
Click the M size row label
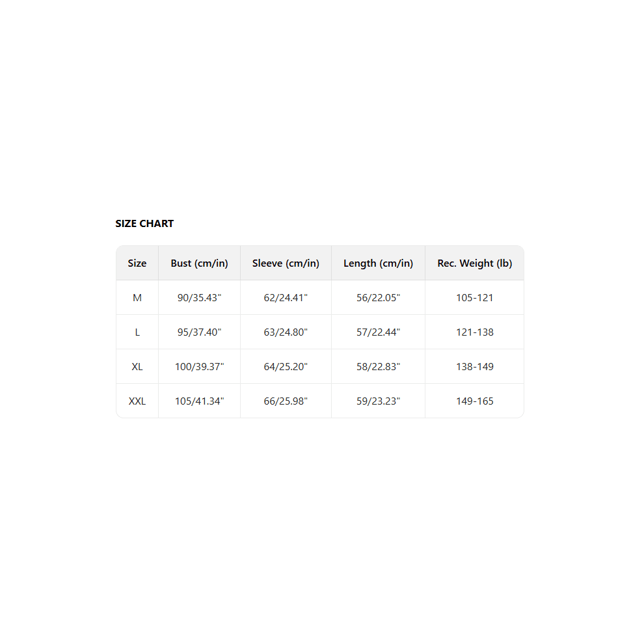coord(137,298)
